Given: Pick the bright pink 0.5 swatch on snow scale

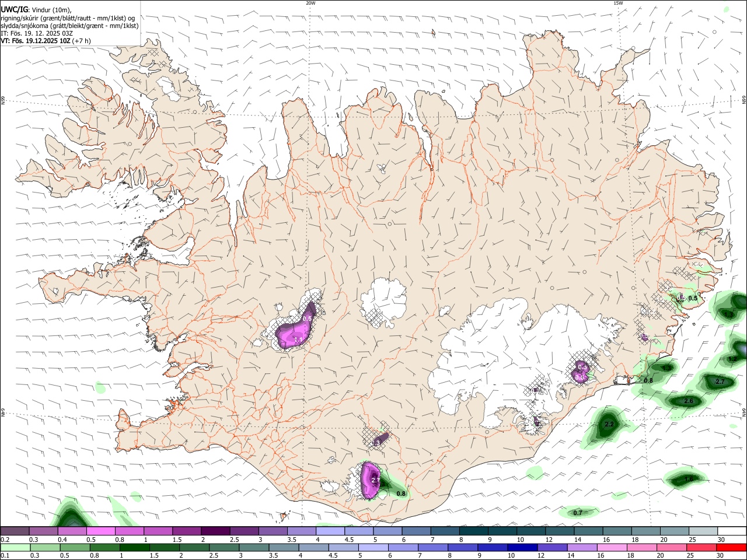Looking at the screenshot, I should [101, 531].
